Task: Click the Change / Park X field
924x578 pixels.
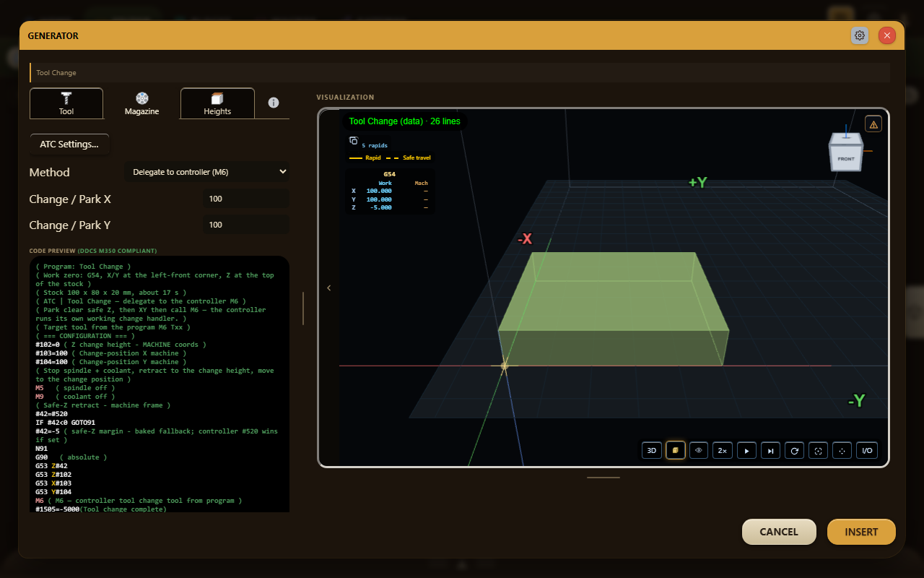Action: pos(246,199)
